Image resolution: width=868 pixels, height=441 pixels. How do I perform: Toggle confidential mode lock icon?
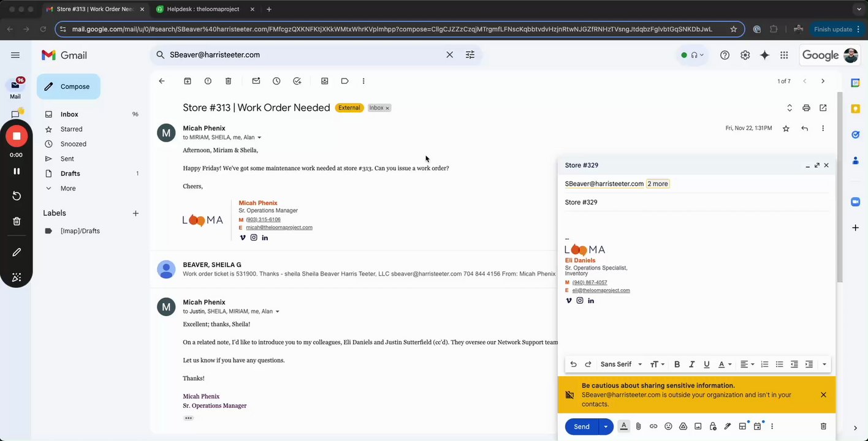tap(713, 426)
